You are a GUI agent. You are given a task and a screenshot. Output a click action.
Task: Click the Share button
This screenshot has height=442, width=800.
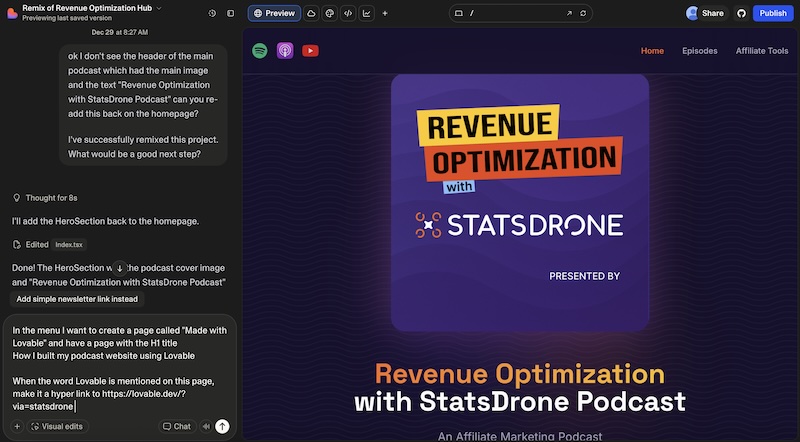click(712, 13)
